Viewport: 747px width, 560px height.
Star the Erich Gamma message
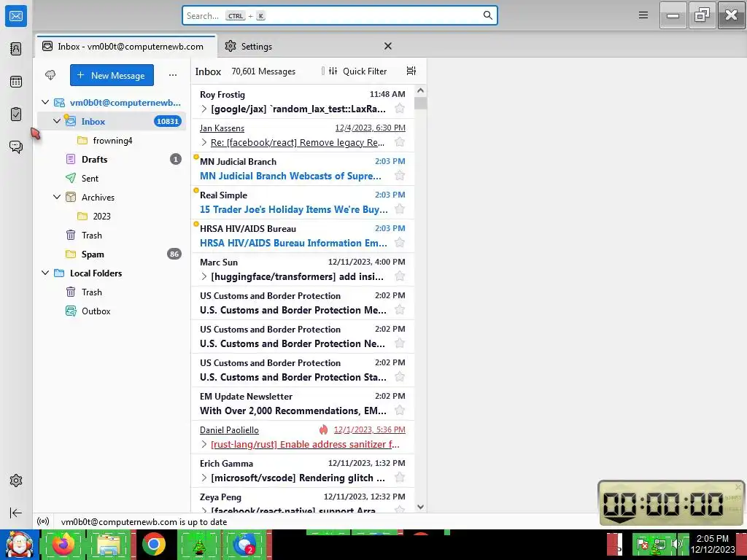pos(400,478)
